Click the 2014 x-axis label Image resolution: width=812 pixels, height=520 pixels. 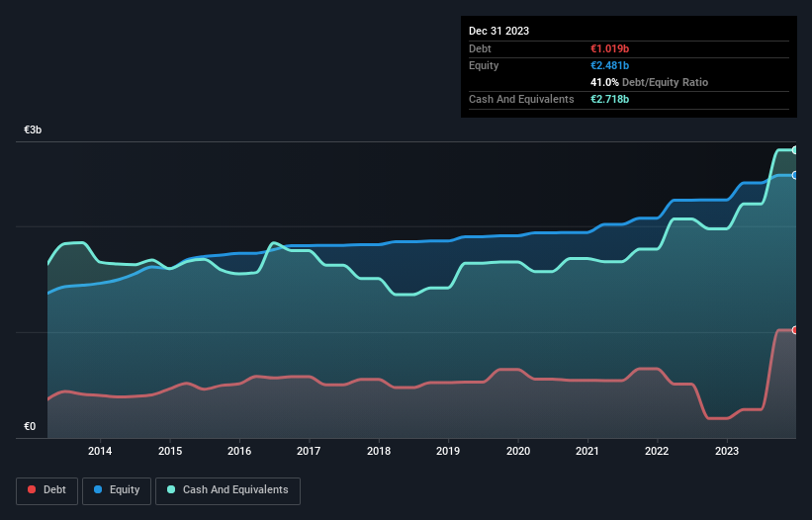click(100, 451)
